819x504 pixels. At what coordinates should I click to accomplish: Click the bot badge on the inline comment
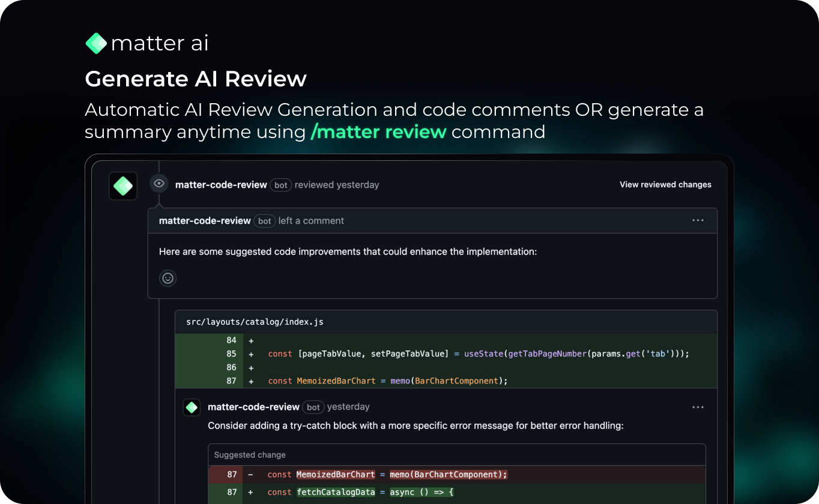coord(313,407)
